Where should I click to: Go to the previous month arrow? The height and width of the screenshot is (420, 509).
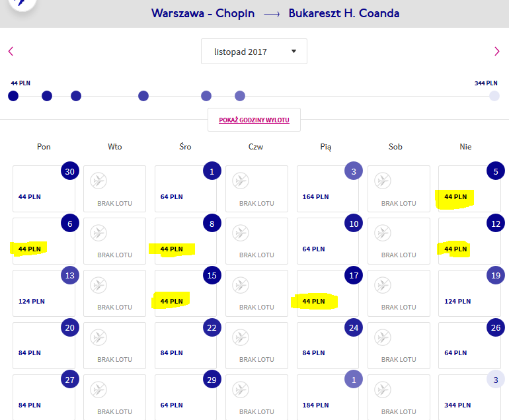11,52
